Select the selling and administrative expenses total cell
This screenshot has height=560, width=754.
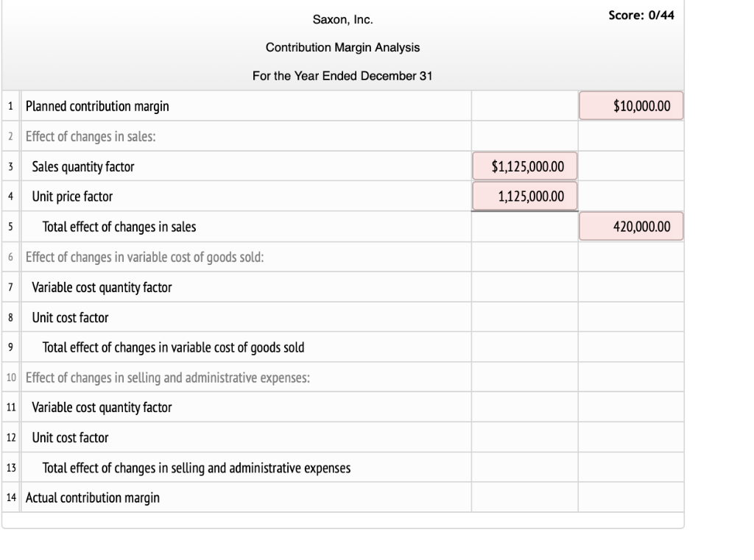tap(630, 467)
